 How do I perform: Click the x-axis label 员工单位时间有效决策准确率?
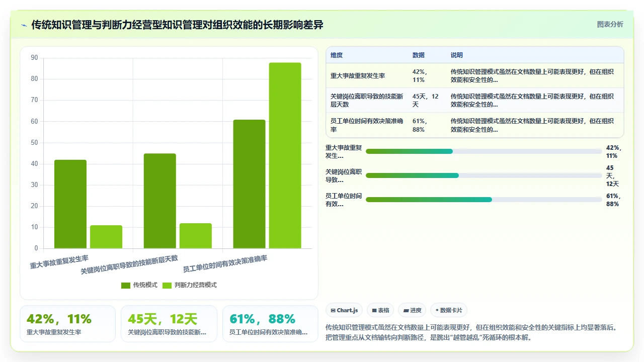(x=225, y=263)
